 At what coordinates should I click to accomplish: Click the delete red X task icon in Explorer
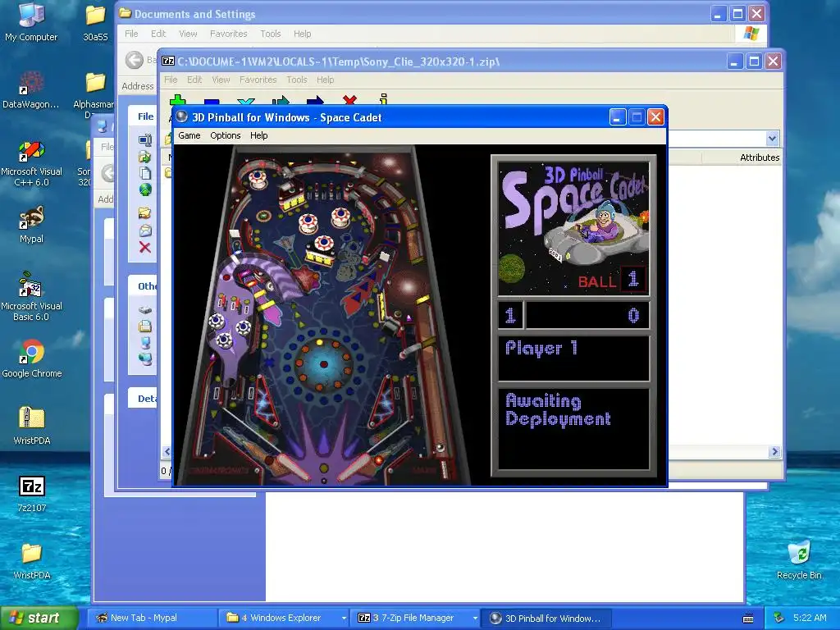coord(144,247)
